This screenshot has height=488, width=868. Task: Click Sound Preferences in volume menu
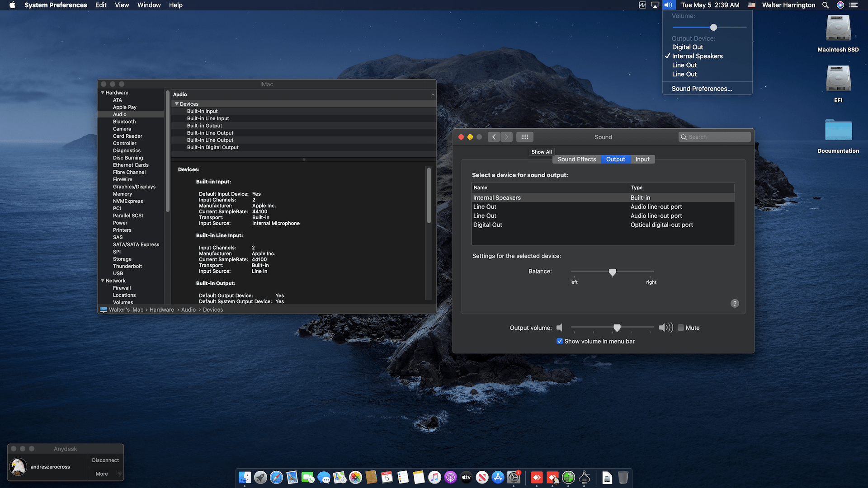pyautogui.click(x=702, y=89)
